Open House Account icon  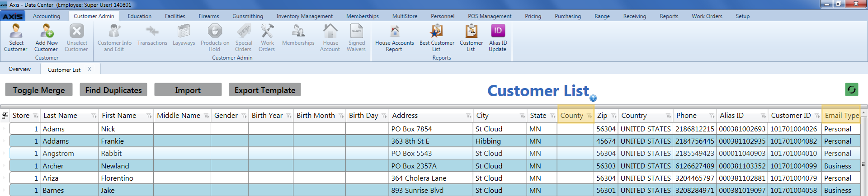tap(330, 38)
